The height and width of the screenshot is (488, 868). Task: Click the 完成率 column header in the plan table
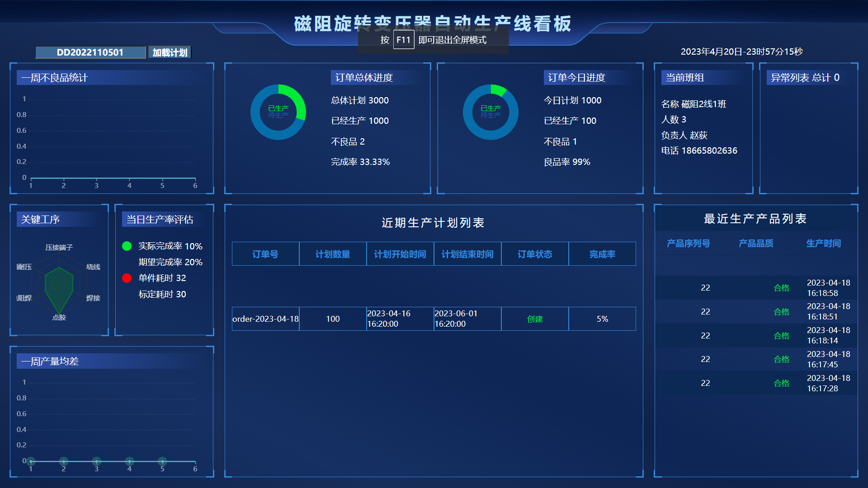tap(602, 254)
